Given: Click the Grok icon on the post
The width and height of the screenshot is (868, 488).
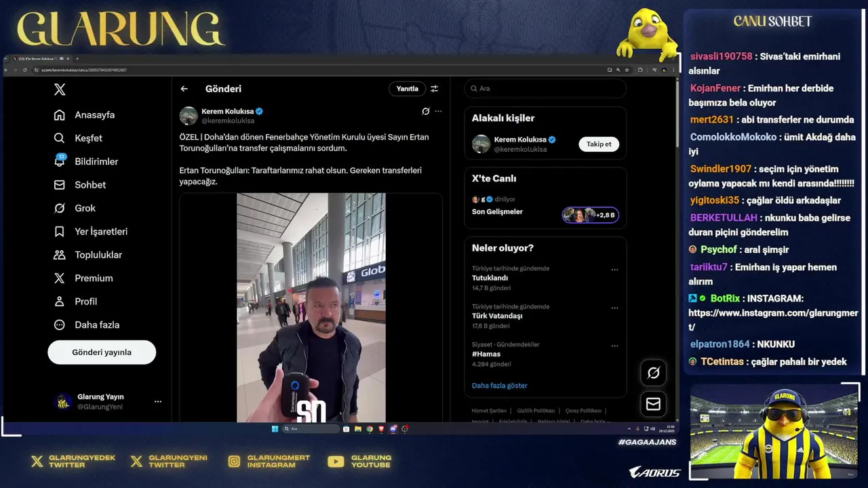Looking at the screenshot, I should click(x=425, y=111).
